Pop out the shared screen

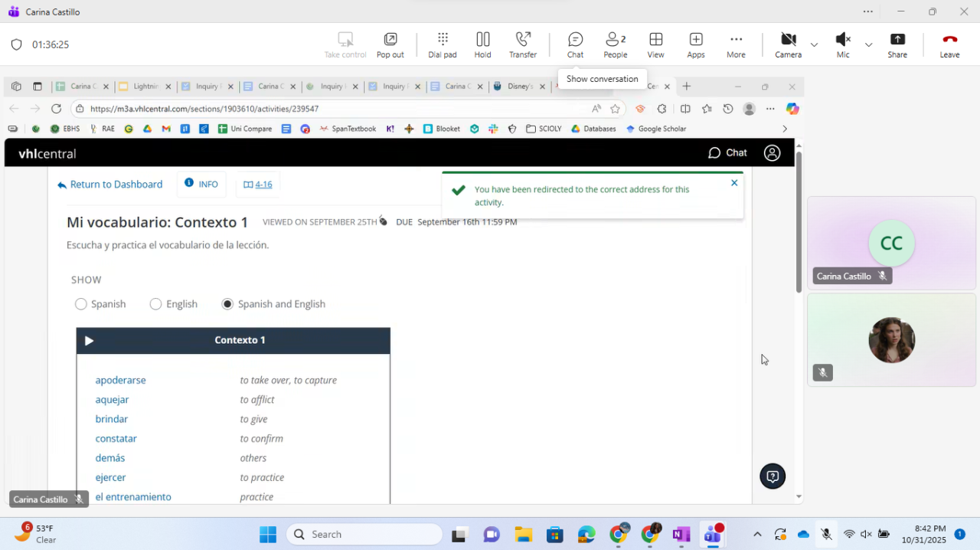coord(390,44)
